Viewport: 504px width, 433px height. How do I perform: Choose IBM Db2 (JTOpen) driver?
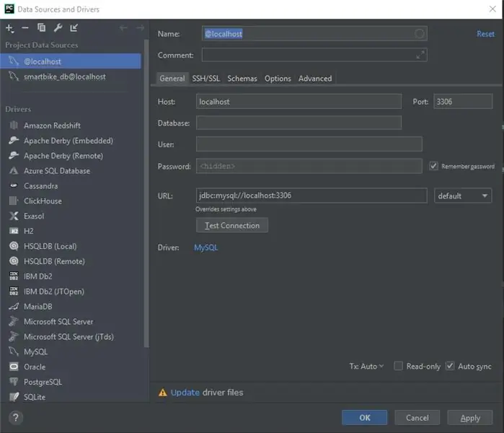click(54, 292)
